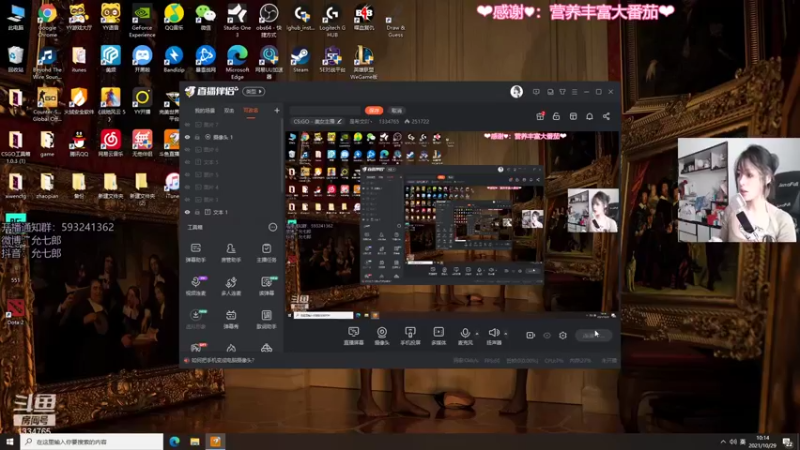Open the 歌词助手 tool

pos(266,319)
